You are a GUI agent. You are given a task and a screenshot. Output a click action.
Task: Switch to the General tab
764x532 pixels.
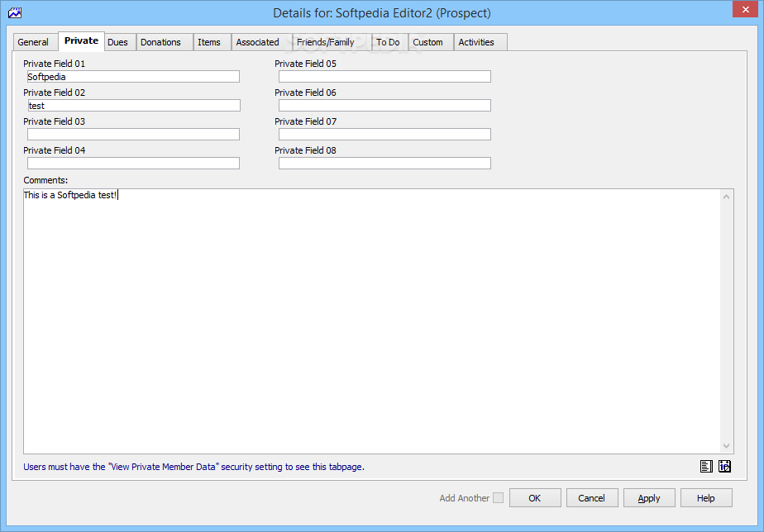pyautogui.click(x=33, y=42)
